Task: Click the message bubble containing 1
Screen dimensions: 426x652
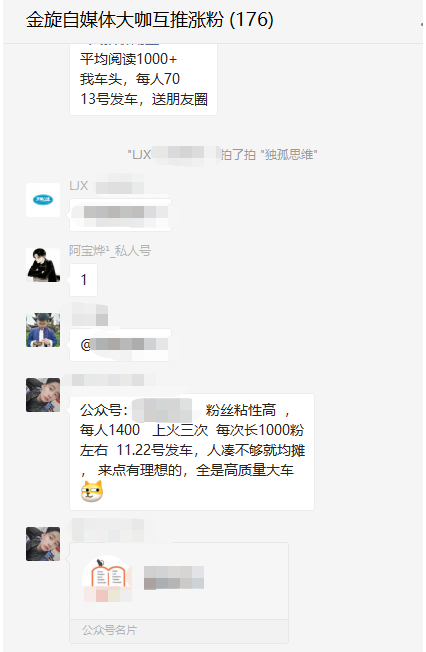Action: coord(84,280)
